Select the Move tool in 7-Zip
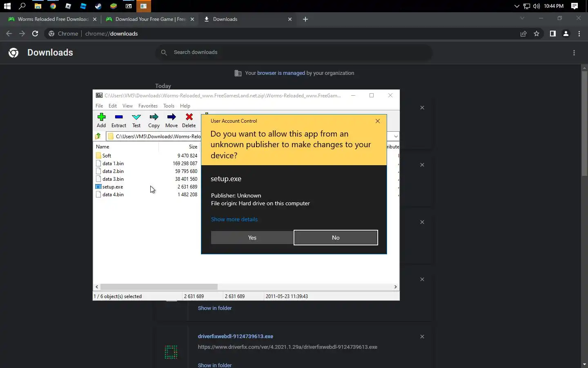This screenshot has height=368, width=588. (171, 120)
